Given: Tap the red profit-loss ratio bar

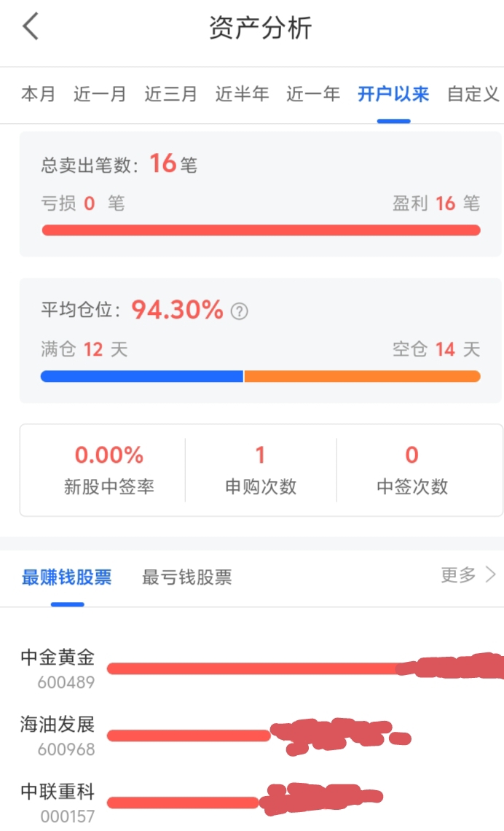Looking at the screenshot, I should [261, 230].
